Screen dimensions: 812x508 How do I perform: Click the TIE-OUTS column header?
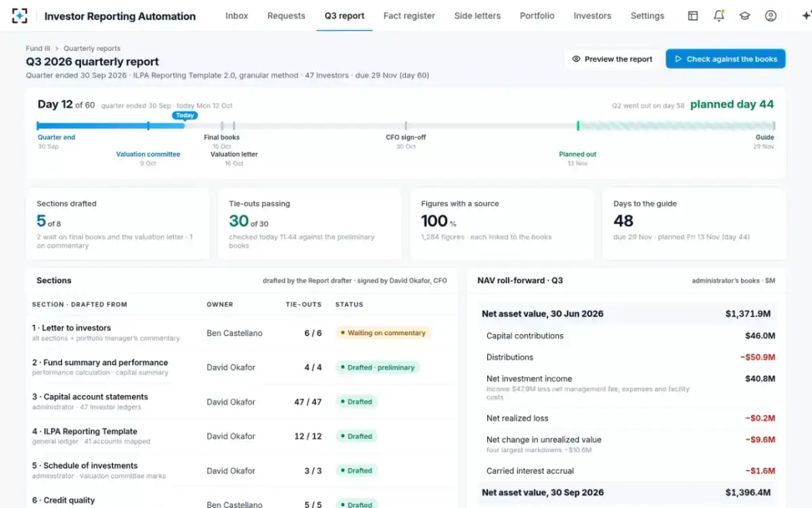point(304,305)
